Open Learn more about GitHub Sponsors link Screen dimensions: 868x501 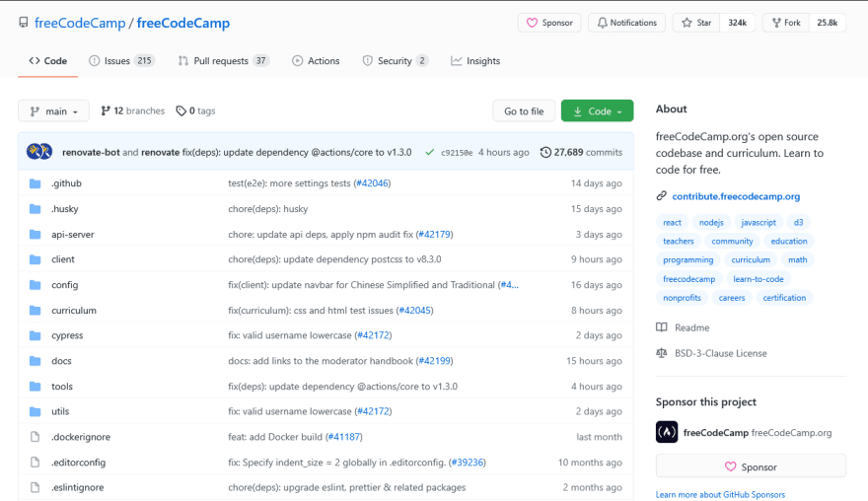click(x=720, y=494)
